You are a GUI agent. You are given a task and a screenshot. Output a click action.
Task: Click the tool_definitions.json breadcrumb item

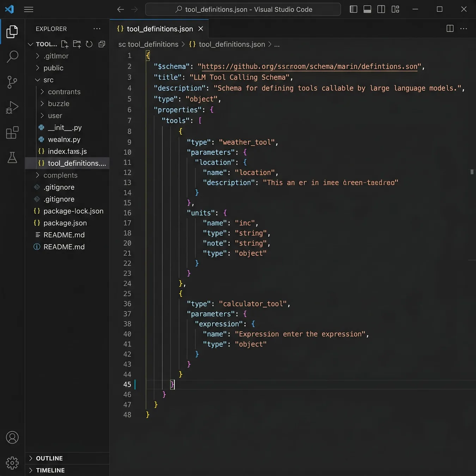[227, 44]
